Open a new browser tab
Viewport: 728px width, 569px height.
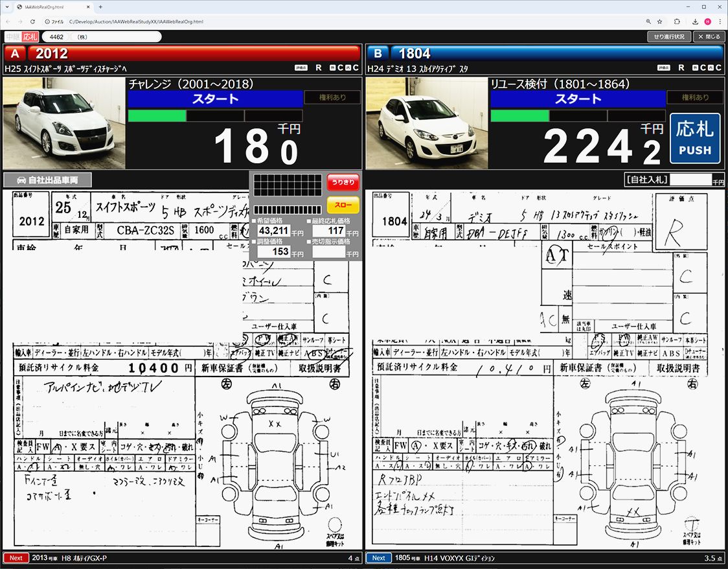(x=100, y=7)
